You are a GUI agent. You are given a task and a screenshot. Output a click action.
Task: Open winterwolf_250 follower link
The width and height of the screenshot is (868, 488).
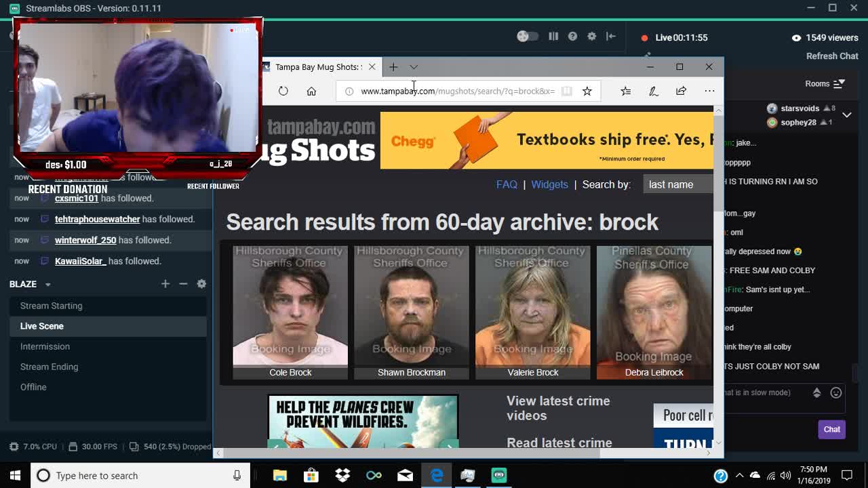point(85,241)
